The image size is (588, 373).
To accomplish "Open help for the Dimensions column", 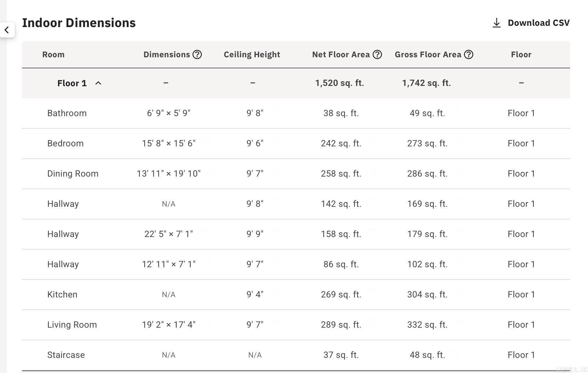I will point(197,54).
